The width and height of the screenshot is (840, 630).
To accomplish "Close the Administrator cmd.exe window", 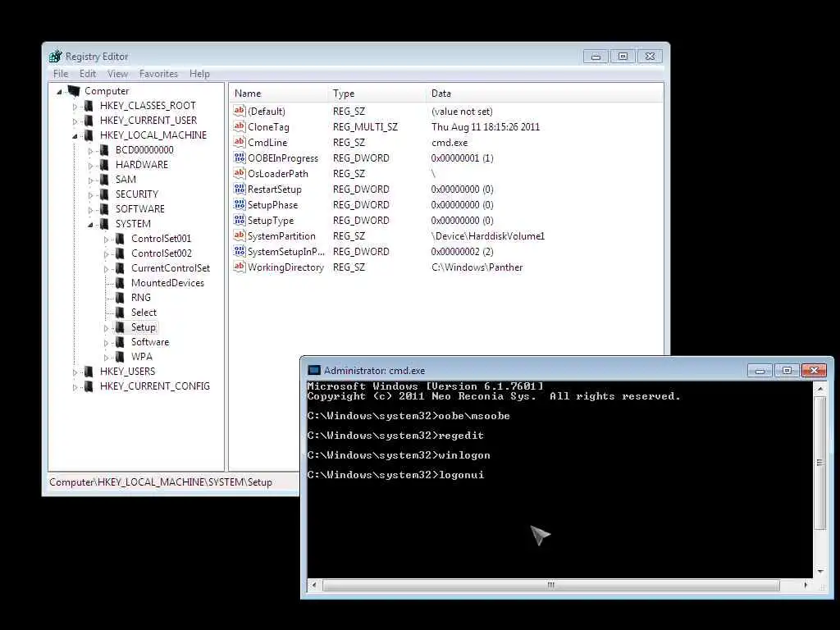I will 814,370.
